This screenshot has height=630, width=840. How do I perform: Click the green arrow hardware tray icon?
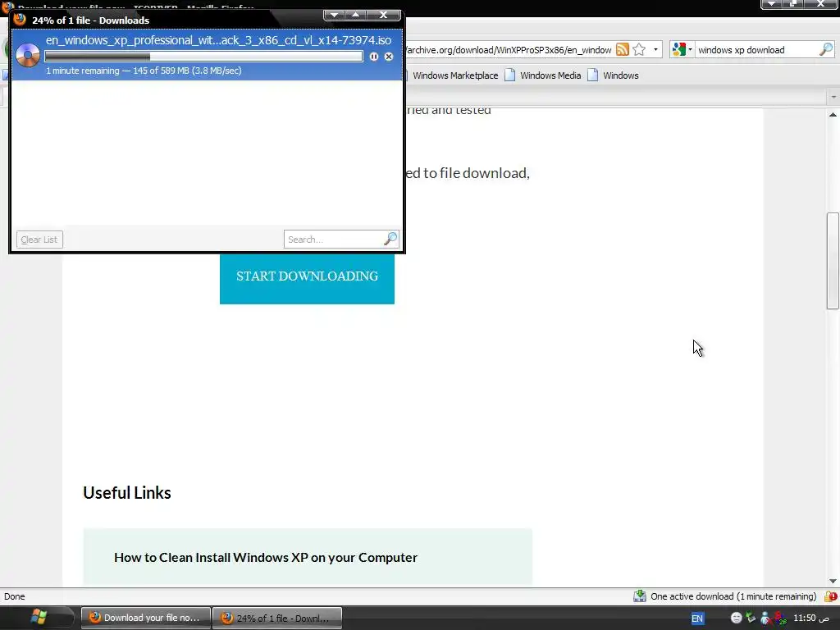click(x=751, y=618)
